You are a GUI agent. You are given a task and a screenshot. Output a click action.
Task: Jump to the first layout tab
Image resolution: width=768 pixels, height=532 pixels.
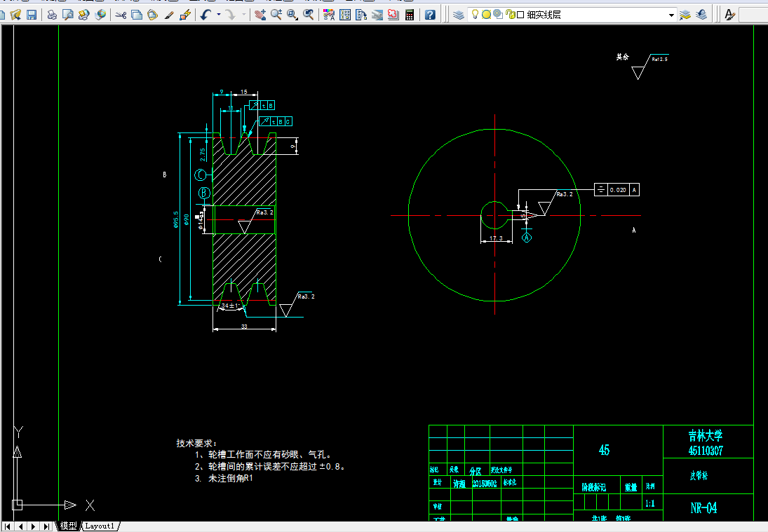coord(8,526)
